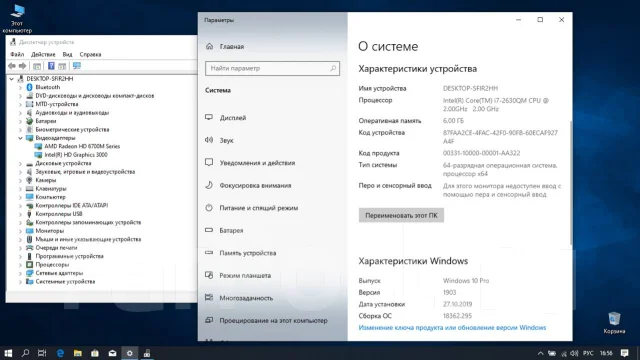Image resolution: width=640 pixels, height=360 pixels.
Task: Expand the Клавиатуры node
Action: pos(20,189)
